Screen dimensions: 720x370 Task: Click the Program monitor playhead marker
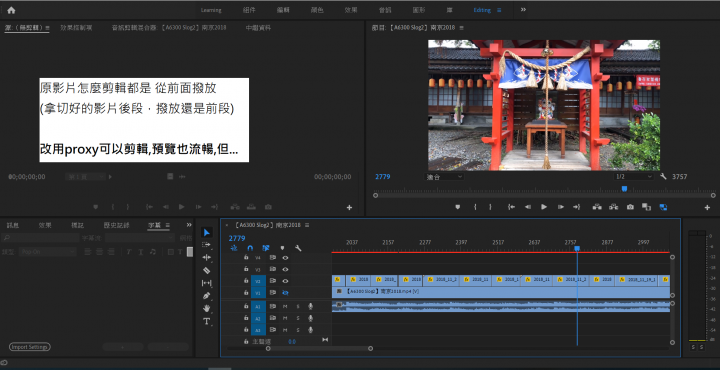coord(624,189)
